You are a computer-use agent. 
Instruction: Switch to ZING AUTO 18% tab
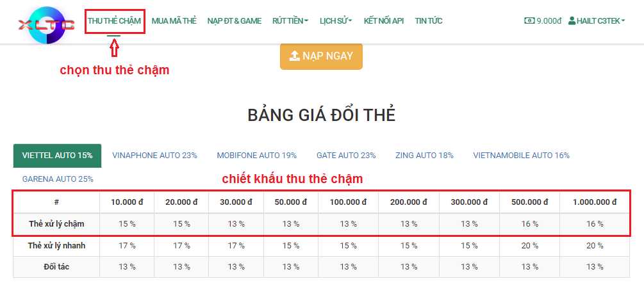pyautogui.click(x=425, y=156)
